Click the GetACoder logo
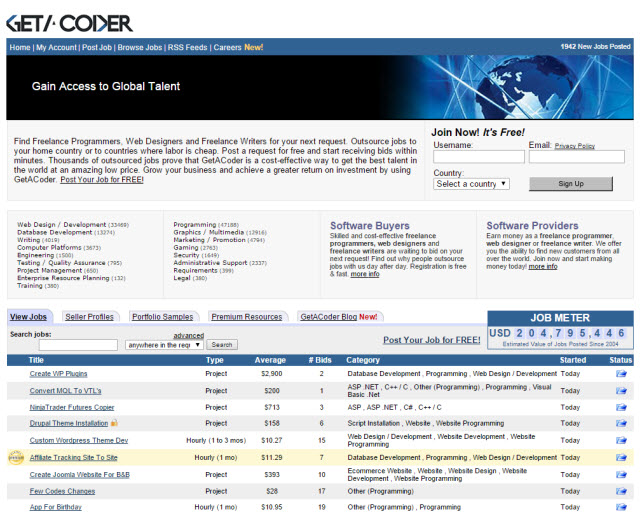The width and height of the screenshot is (640, 515). (x=69, y=23)
